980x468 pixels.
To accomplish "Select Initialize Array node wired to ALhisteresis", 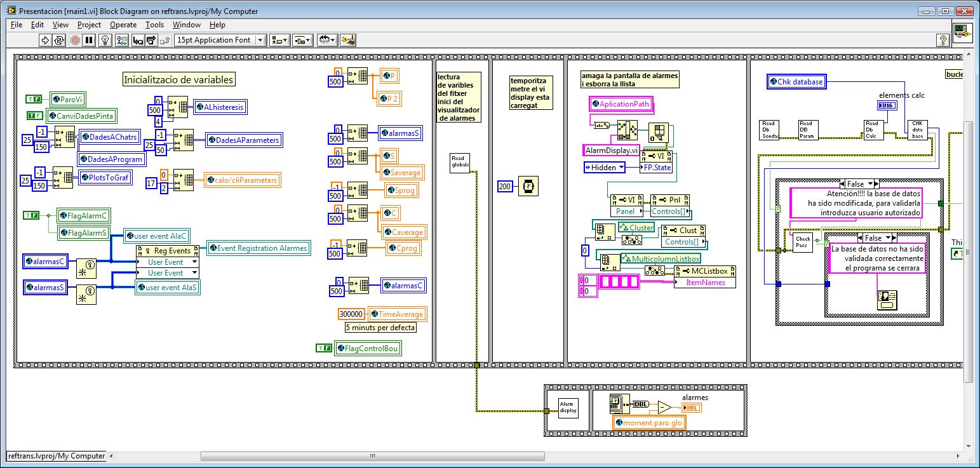I will [x=178, y=107].
